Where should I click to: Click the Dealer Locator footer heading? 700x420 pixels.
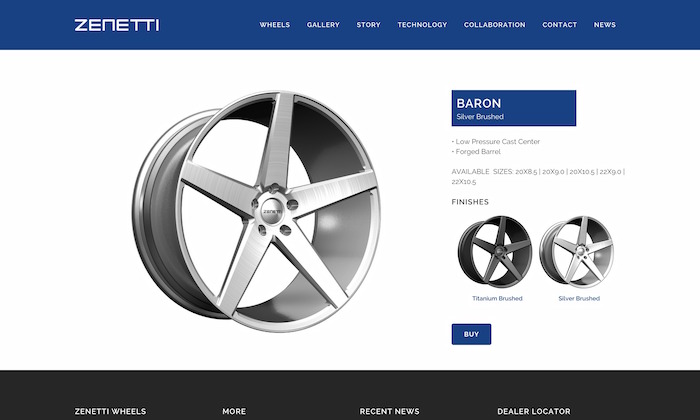click(x=534, y=412)
